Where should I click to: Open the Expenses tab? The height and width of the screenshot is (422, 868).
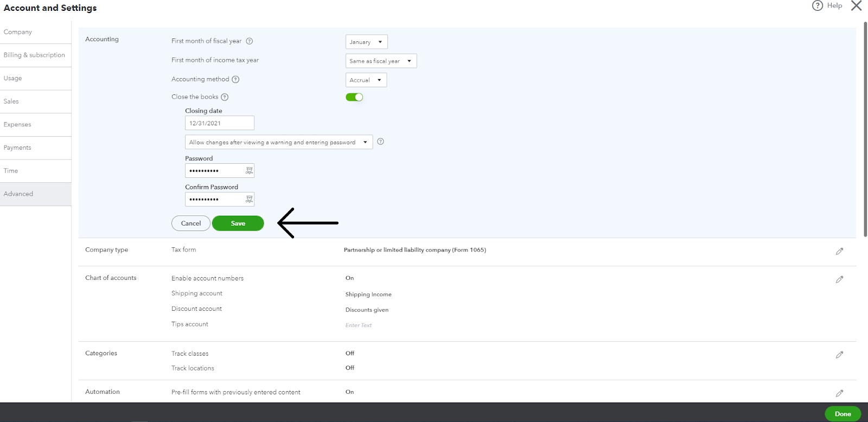(36, 125)
